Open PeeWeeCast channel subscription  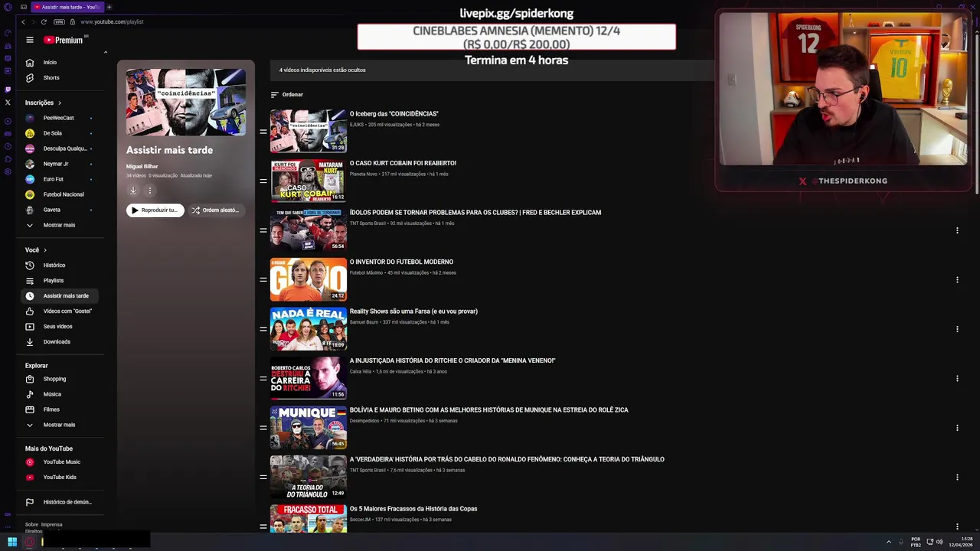point(61,118)
